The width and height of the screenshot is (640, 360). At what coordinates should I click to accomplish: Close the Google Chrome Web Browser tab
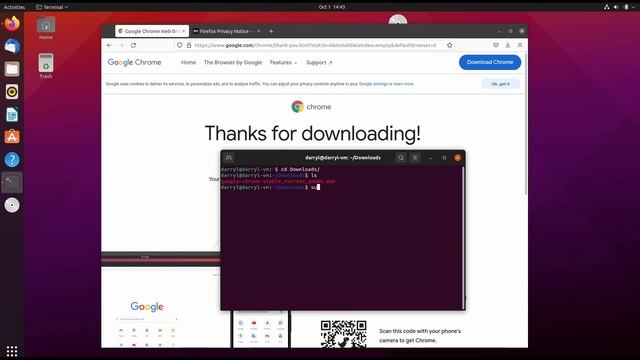point(184,31)
